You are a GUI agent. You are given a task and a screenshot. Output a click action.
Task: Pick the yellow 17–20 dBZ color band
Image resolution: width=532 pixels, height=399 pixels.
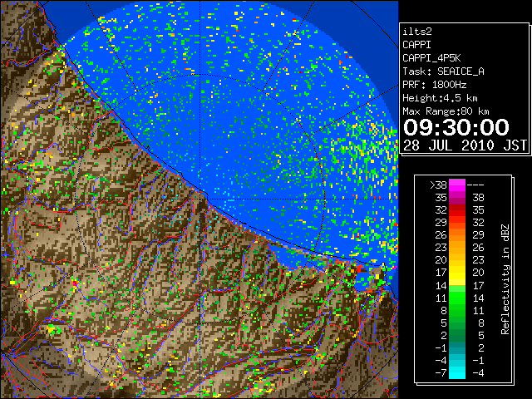(x=457, y=273)
